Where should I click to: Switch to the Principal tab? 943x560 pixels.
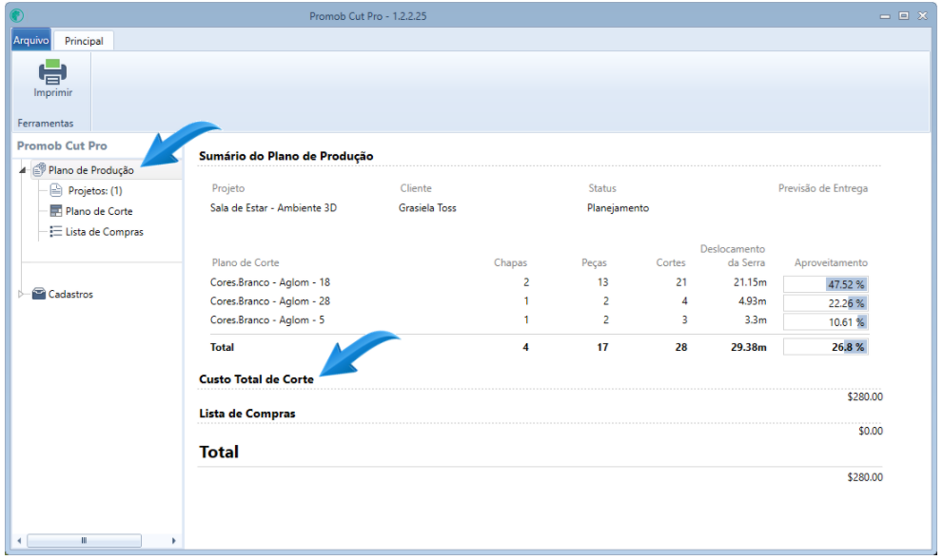(x=84, y=41)
